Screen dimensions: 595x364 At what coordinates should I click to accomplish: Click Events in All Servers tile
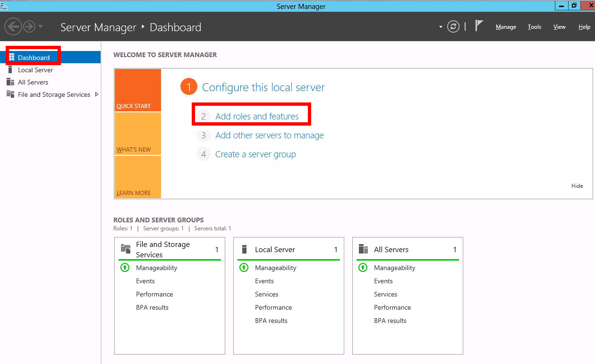pyautogui.click(x=383, y=281)
